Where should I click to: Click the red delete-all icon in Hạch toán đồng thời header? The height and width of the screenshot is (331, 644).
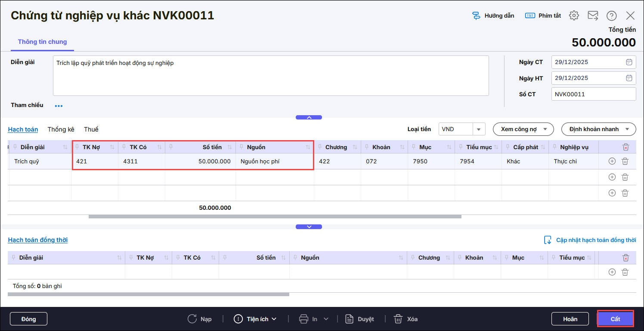click(626, 258)
